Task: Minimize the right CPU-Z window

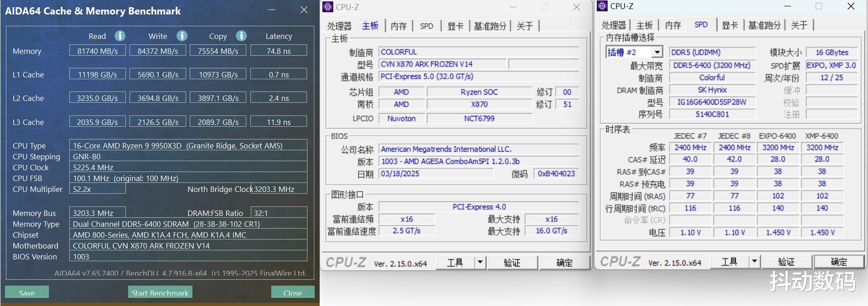Action: pos(787,6)
